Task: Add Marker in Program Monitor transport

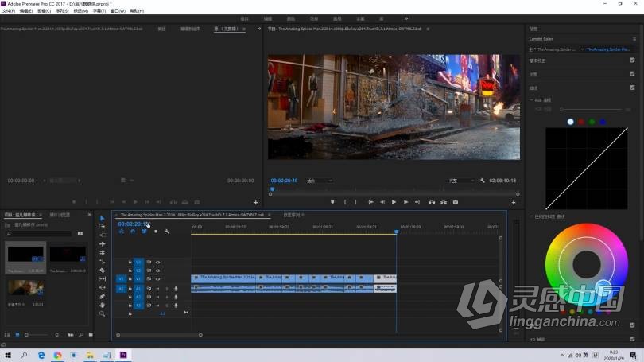Action: pos(332,202)
